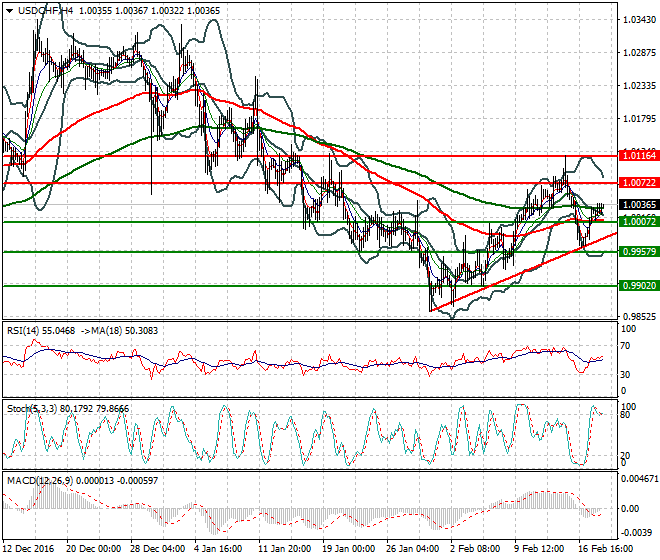The image size is (660, 560).
Task: Click the 26 Jan 04:00 time marker
Action: click(412, 549)
